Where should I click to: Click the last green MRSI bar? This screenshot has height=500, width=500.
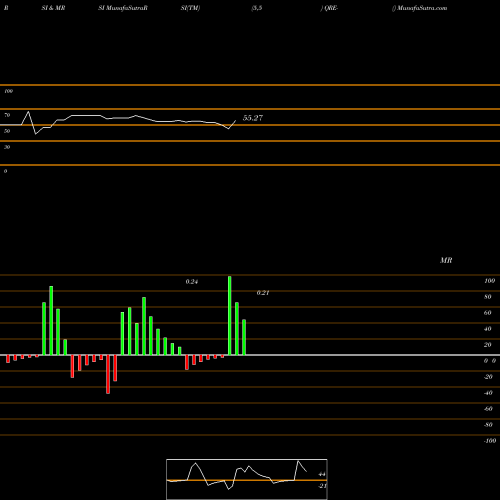(244, 337)
